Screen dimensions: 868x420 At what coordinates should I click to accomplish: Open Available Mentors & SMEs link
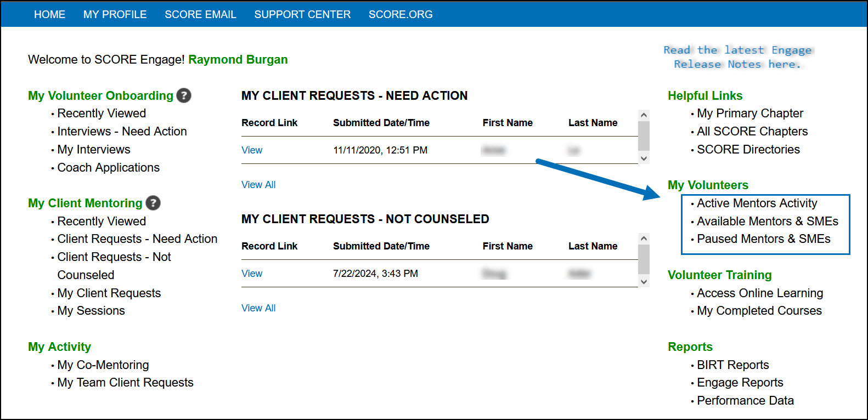(767, 222)
